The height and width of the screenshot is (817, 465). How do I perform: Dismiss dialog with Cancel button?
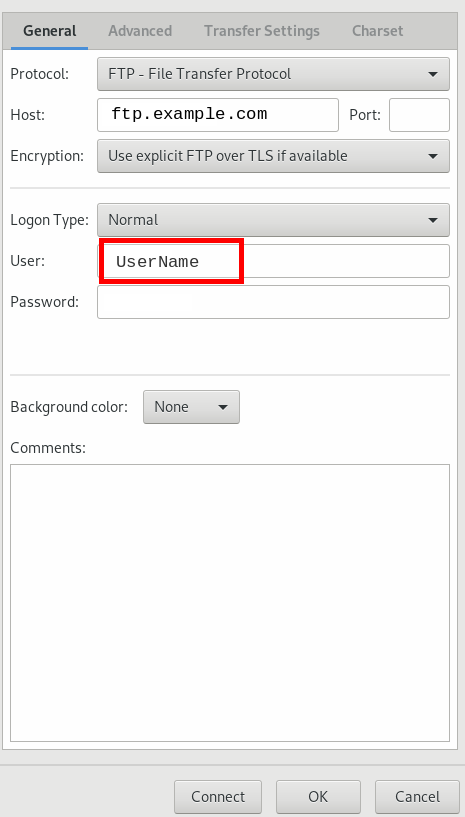pyautogui.click(x=417, y=797)
